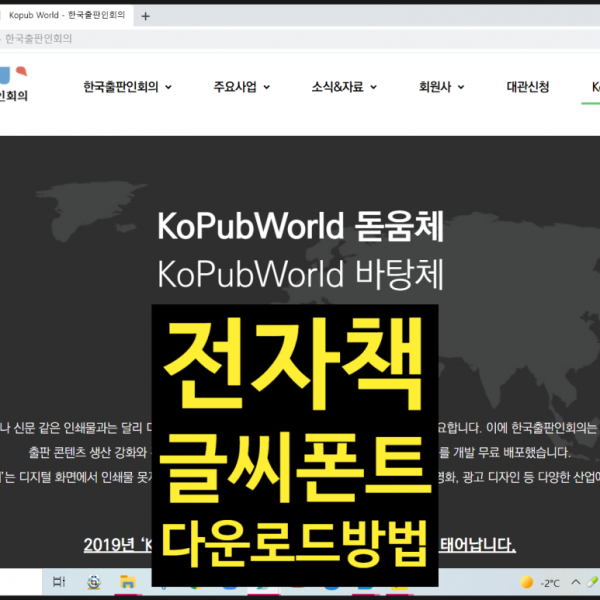Expand the chevron beside 소식&자료
Screen dimensions: 600x600
tap(373, 88)
